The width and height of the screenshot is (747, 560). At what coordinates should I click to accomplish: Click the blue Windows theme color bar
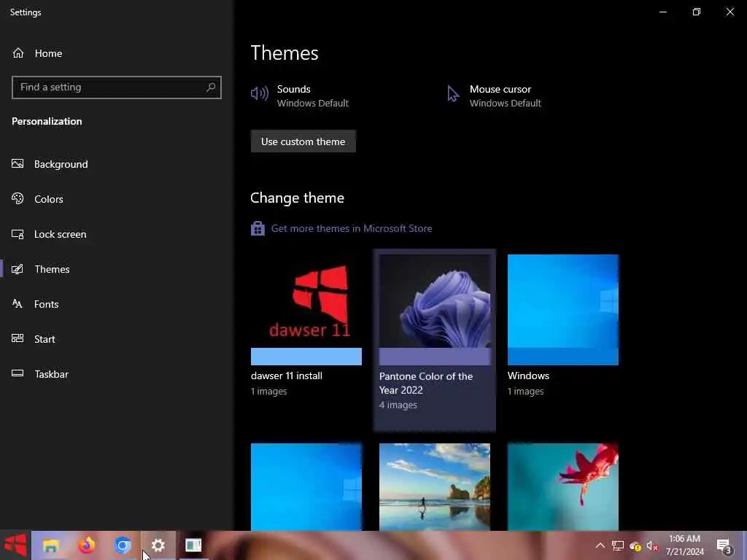[x=563, y=357]
